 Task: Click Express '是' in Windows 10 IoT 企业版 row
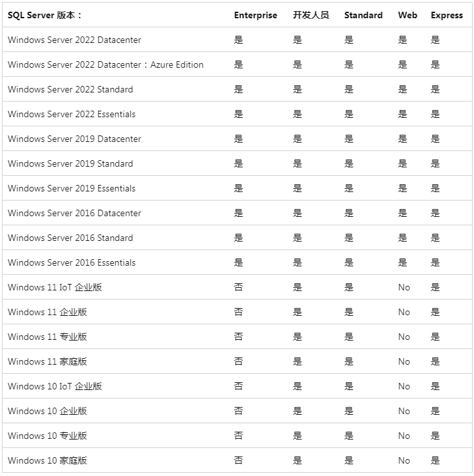[435, 386]
